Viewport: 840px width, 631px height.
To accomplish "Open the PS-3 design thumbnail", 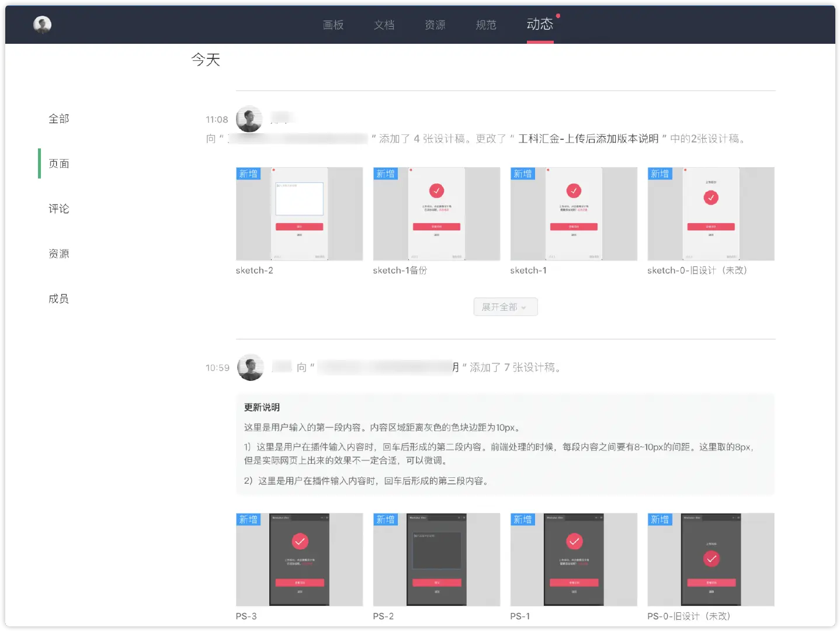I will pos(299,560).
